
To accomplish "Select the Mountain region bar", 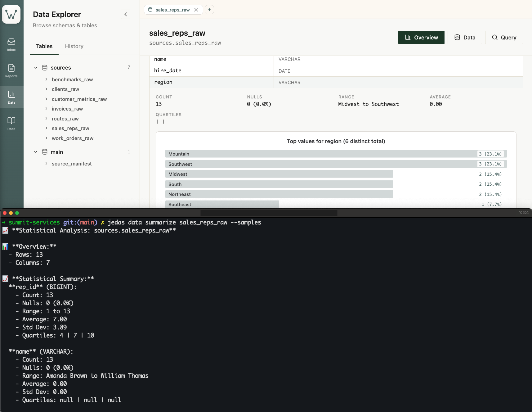I will click(336, 154).
